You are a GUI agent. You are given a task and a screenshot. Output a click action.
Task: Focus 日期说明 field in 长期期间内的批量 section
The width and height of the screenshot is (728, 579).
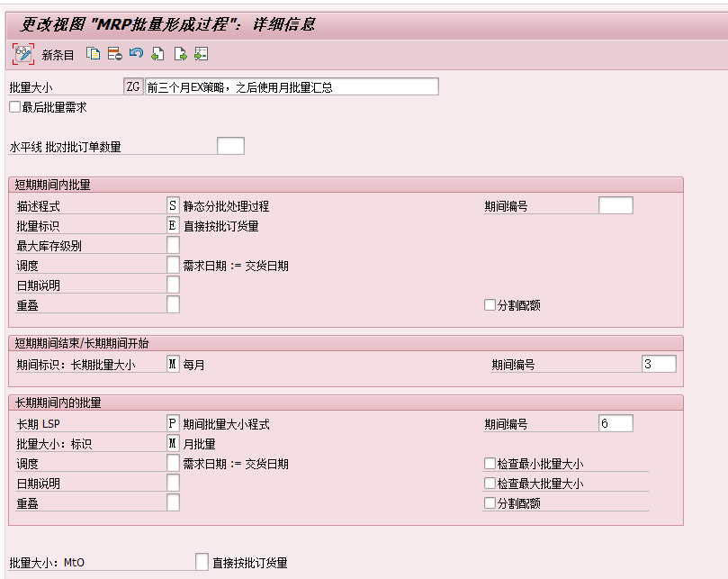[173, 483]
